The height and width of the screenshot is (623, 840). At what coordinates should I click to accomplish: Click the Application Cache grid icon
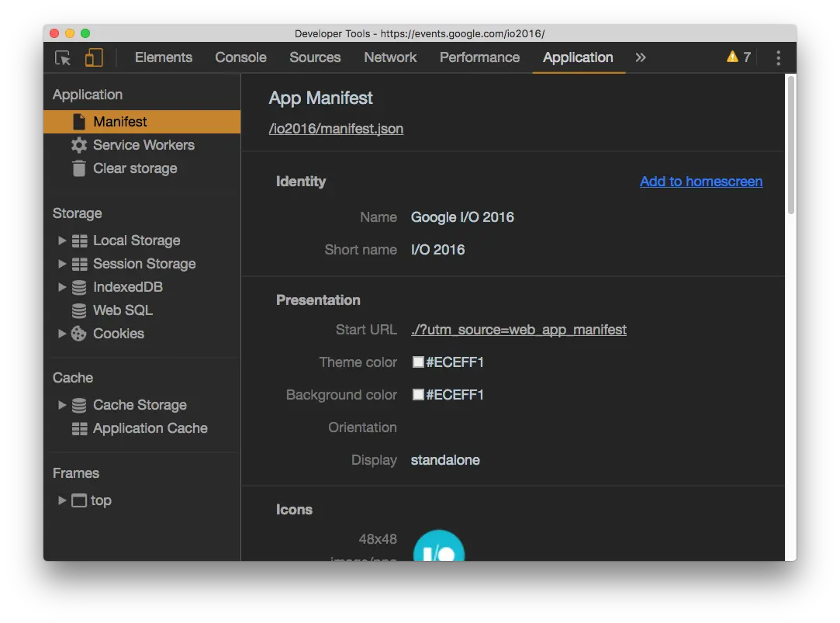[79, 428]
